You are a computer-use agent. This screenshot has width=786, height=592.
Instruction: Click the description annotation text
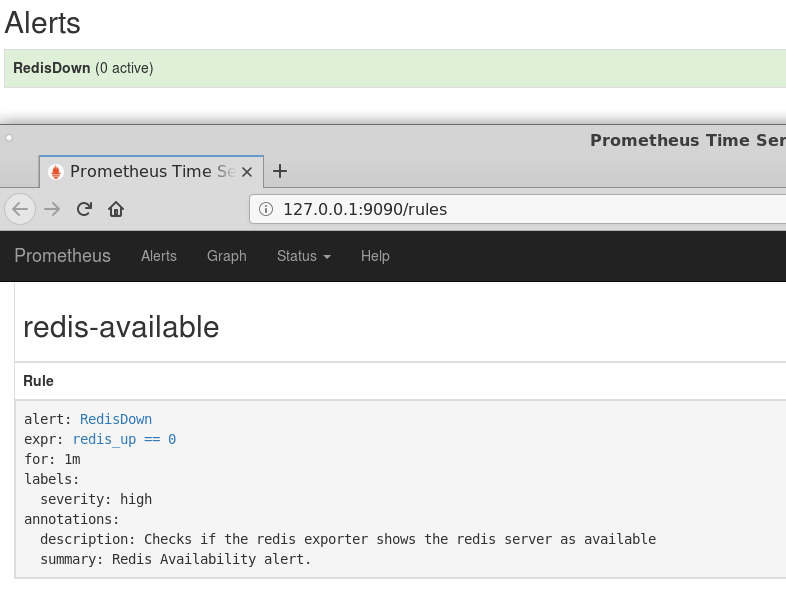[x=348, y=539]
